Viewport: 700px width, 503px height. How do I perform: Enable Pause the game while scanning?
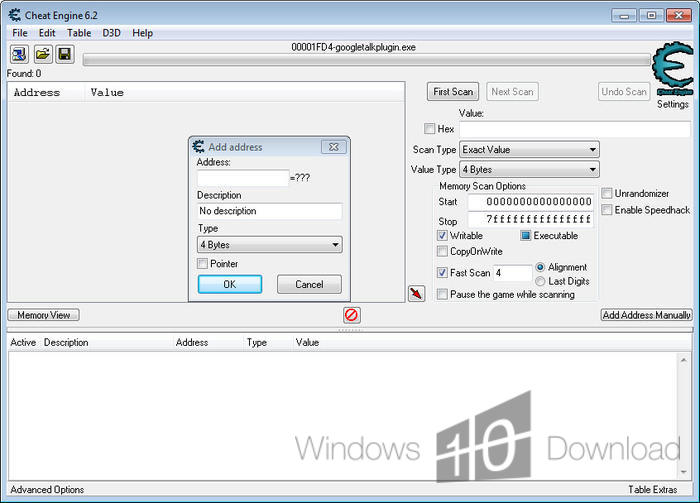(x=442, y=294)
